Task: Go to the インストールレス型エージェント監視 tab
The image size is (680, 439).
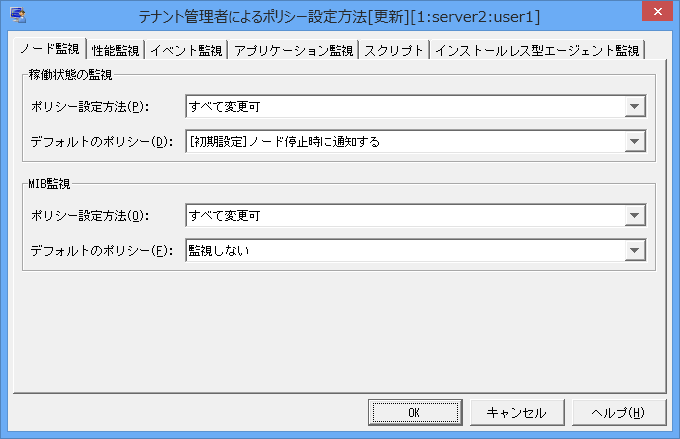Action: [x=537, y=51]
